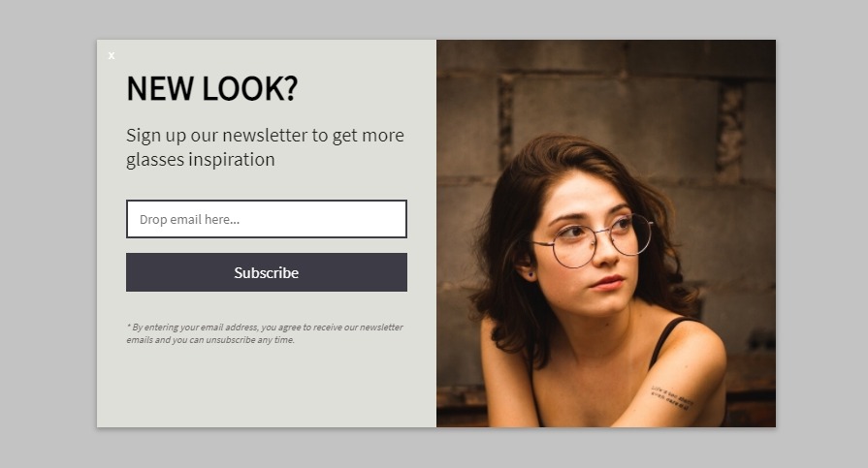
Task: Click the 'Drop email here...' field
Action: (x=267, y=219)
